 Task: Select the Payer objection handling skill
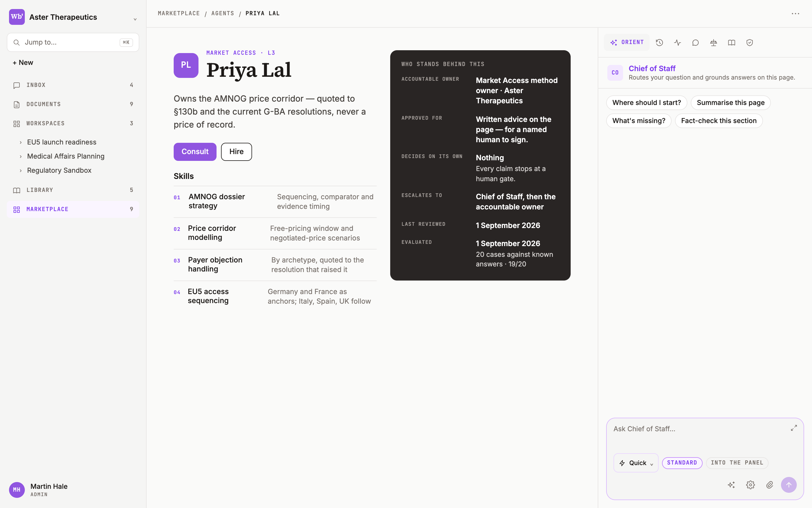coord(275,265)
